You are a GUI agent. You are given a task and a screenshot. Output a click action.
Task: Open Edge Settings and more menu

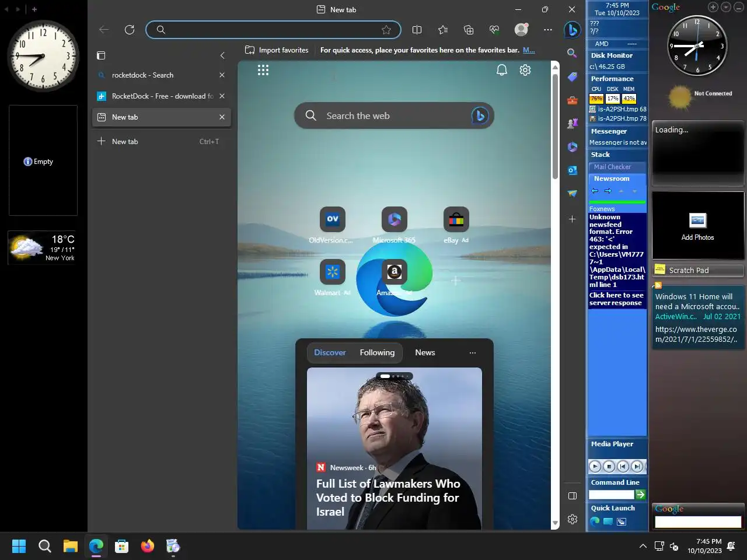[x=547, y=30]
